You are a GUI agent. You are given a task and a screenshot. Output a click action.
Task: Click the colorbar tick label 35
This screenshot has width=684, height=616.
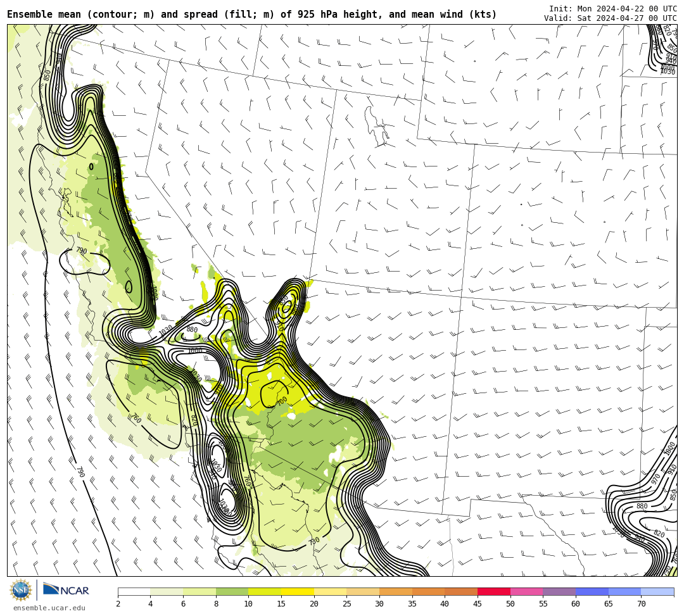[412, 604]
